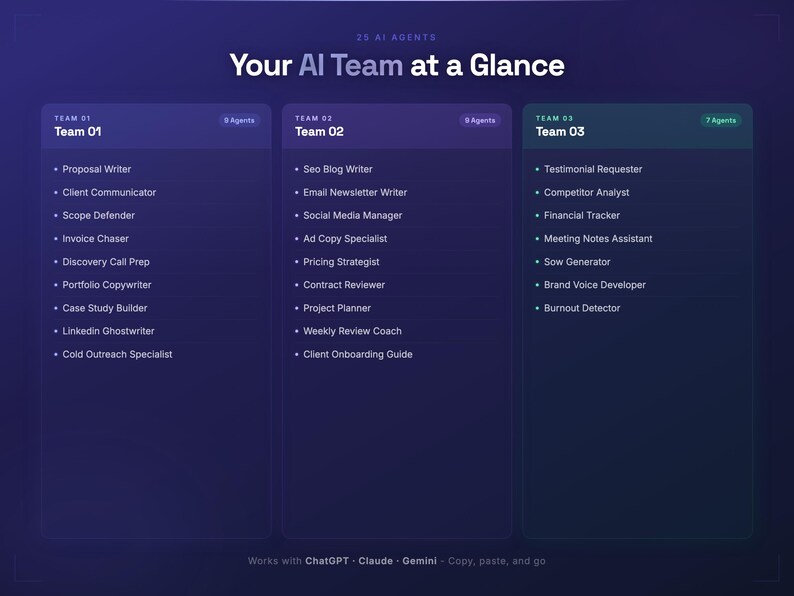Click the 7 Agents badge on Team 03
The width and height of the screenshot is (794, 596).
pyautogui.click(x=721, y=121)
